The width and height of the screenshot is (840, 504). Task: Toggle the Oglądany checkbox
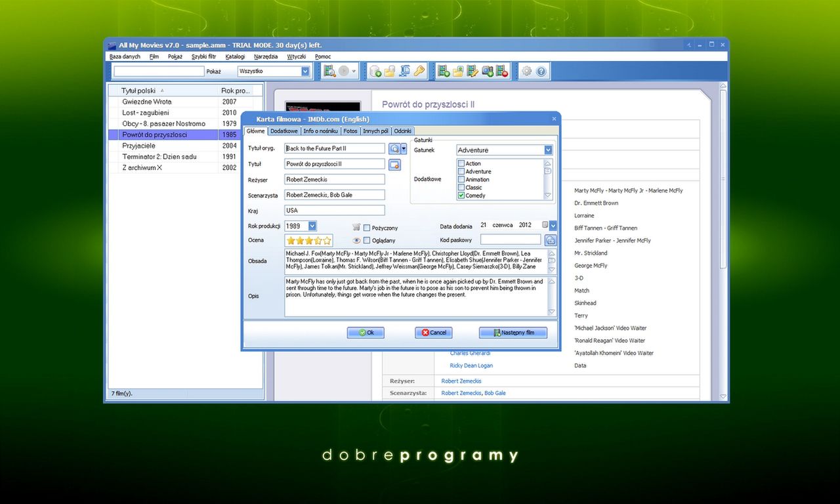pyautogui.click(x=367, y=241)
